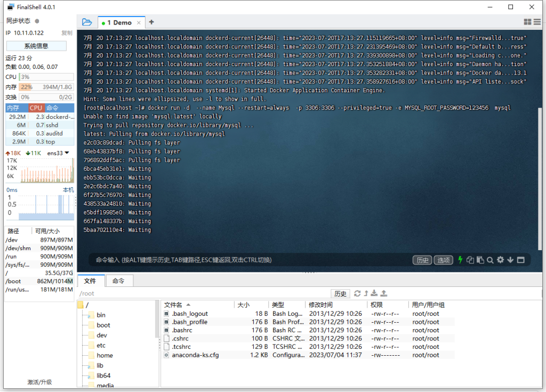Image resolution: width=546 pixels, height=392 pixels.
Task: Refresh the file list
Action: click(357, 293)
